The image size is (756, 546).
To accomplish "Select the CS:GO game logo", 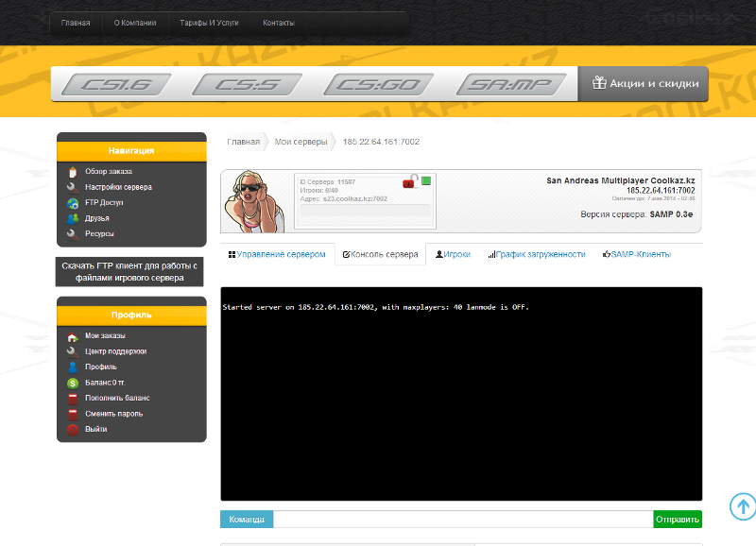I will 379,85.
